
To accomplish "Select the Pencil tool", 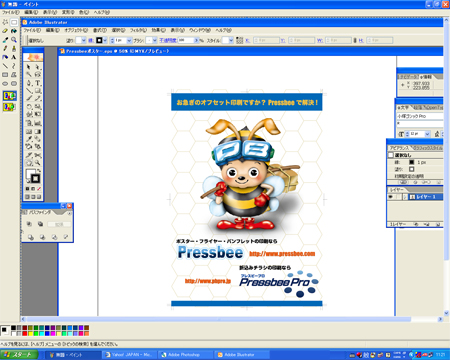I will pos(5,48).
